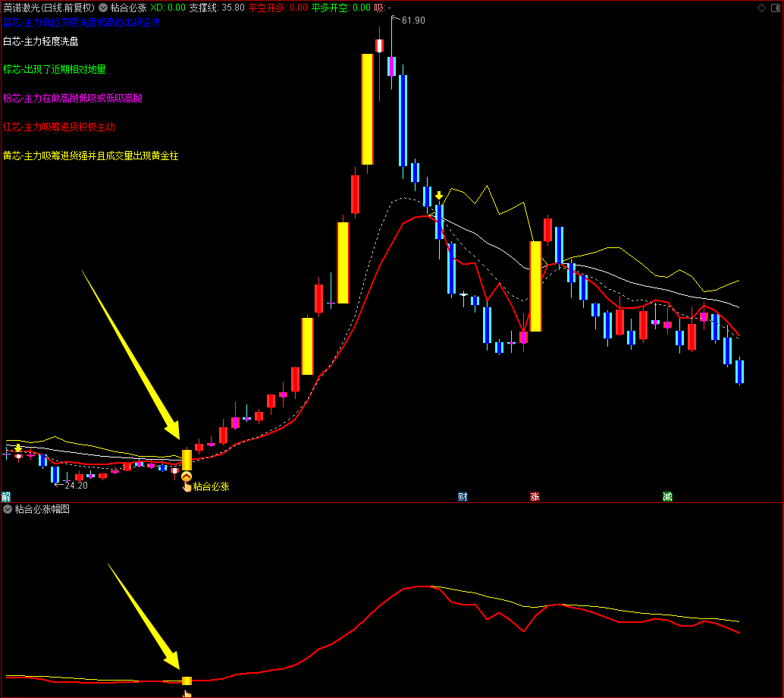Click the 黄芯 legend text line
This screenshot has height=698, width=784.
90,156
